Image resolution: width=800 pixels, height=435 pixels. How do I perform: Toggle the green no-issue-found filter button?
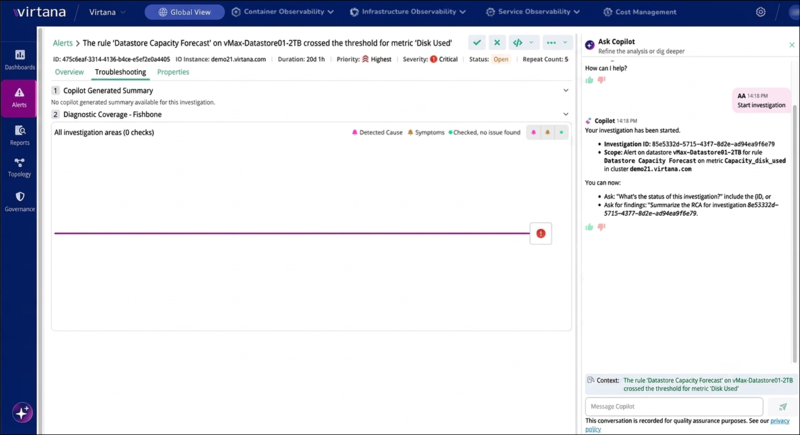(561, 133)
